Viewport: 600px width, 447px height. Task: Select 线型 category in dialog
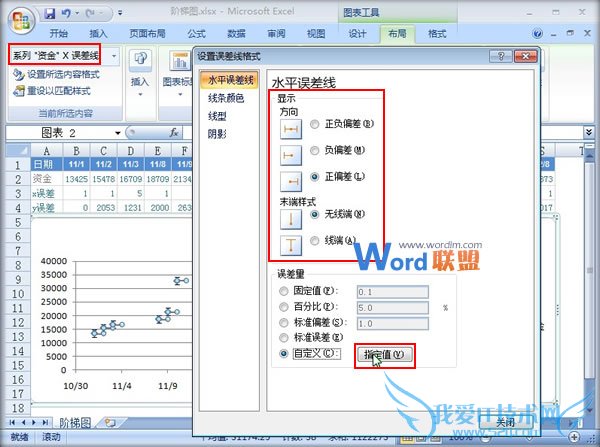[217, 116]
